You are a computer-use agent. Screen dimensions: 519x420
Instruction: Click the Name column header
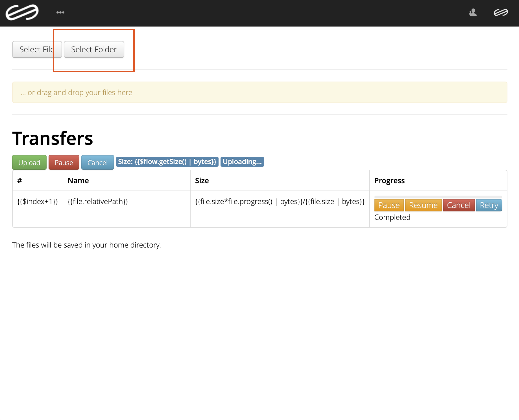(78, 180)
